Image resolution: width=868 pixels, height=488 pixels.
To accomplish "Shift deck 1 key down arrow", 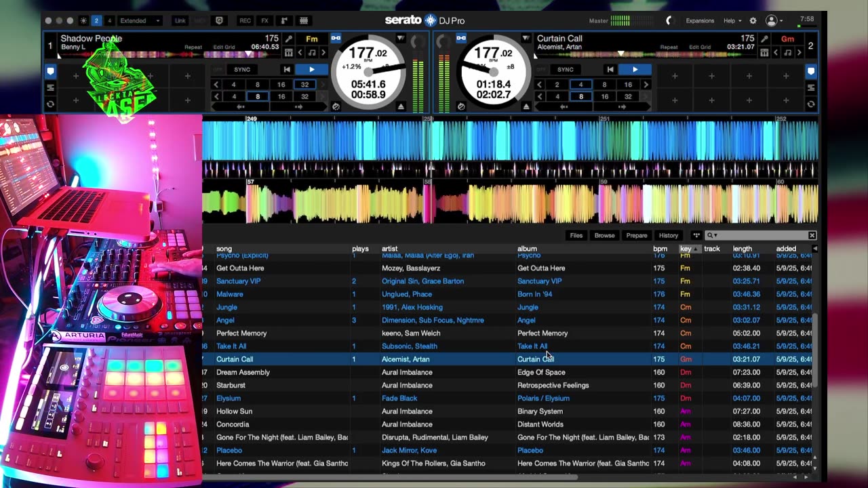I will pos(301,52).
